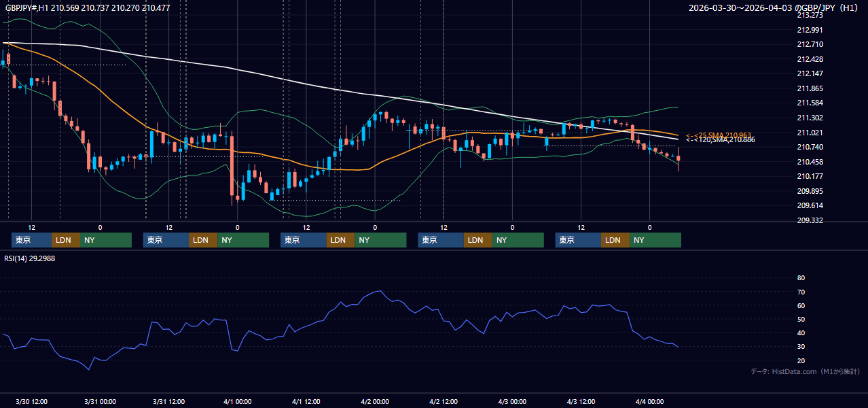Click price axis value 212.147
Screen dimensions: 868x408
click(810, 73)
